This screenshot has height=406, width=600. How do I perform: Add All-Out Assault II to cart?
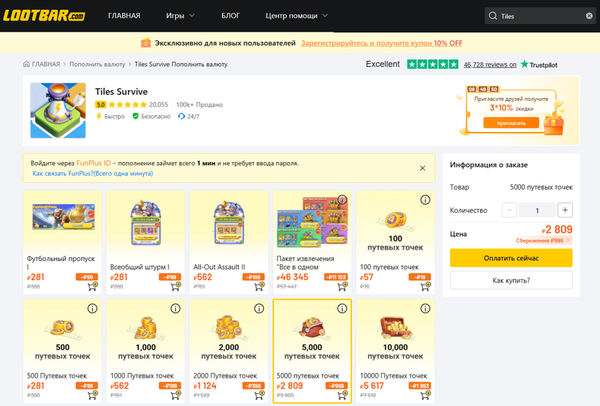click(x=259, y=286)
